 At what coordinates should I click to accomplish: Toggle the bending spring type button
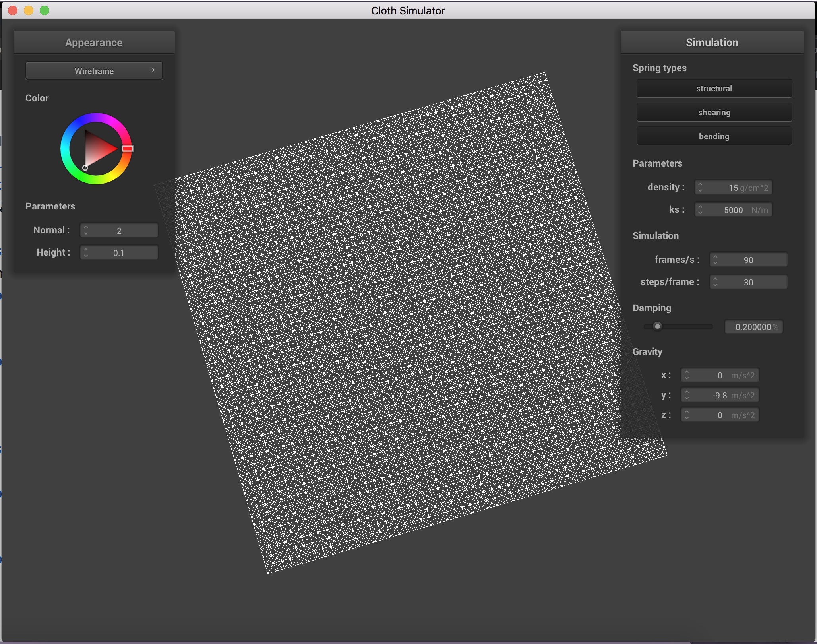[x=714, y=136]
